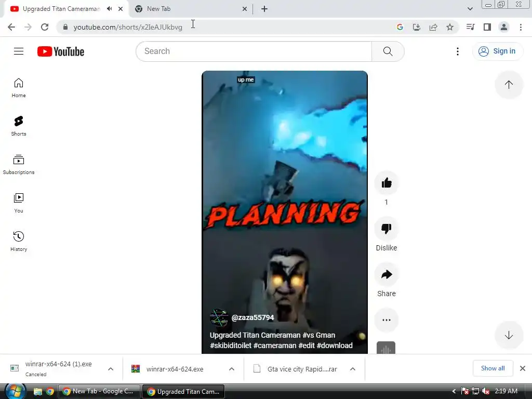Viewport: 532px width, 399px height.
Task: Open Chrome's three-dot menu
Action: [x=521, y=27]
